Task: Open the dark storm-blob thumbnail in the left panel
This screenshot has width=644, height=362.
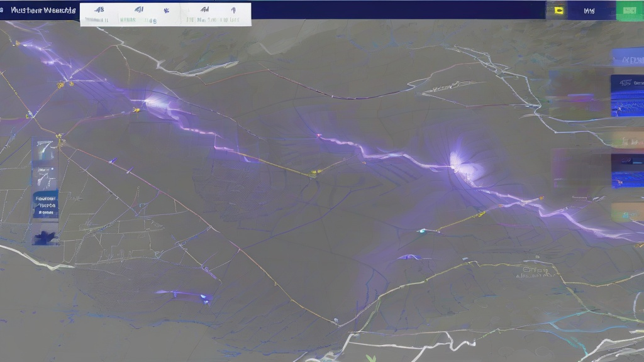Action: click(45, 236)
